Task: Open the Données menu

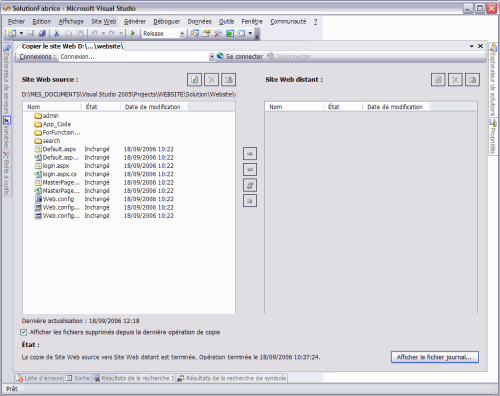Action: tap(199, 22)
